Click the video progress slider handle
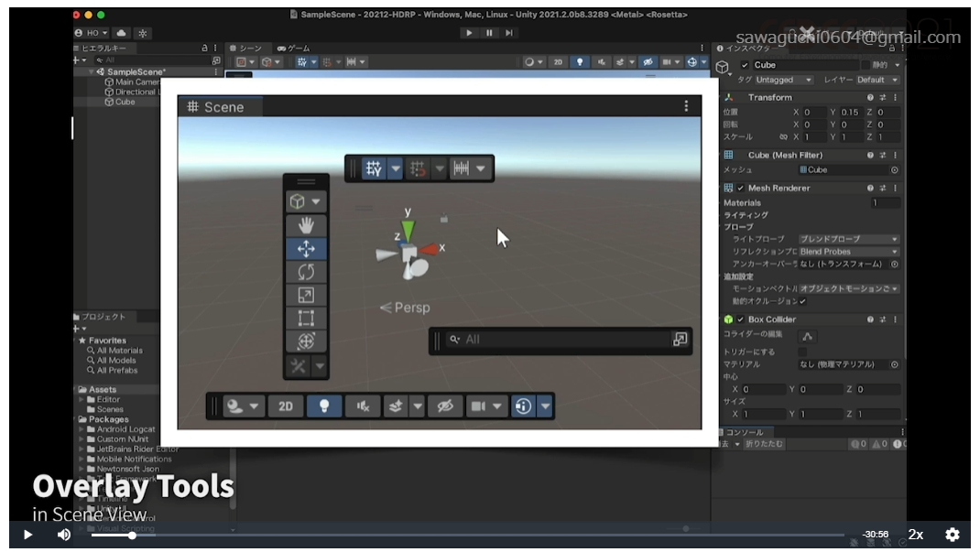The height and width of the screenshot is (552, 980). click(132, 536)
